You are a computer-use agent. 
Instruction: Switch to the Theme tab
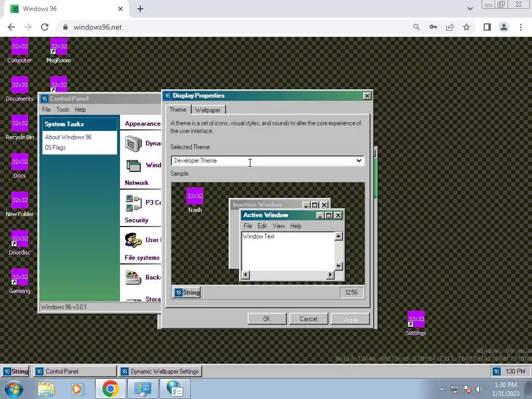point(178,110)
